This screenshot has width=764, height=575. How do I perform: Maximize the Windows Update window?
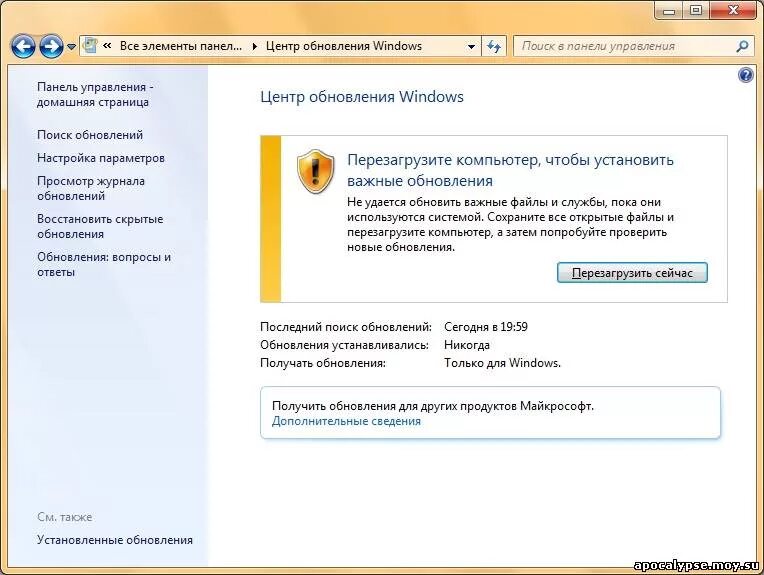point(696,10)
